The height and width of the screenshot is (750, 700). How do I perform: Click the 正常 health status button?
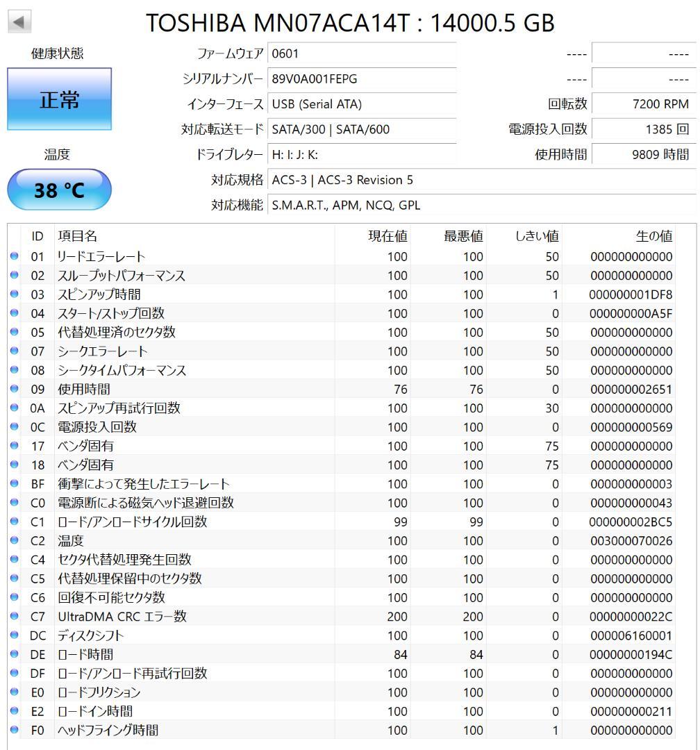[58, 99]
